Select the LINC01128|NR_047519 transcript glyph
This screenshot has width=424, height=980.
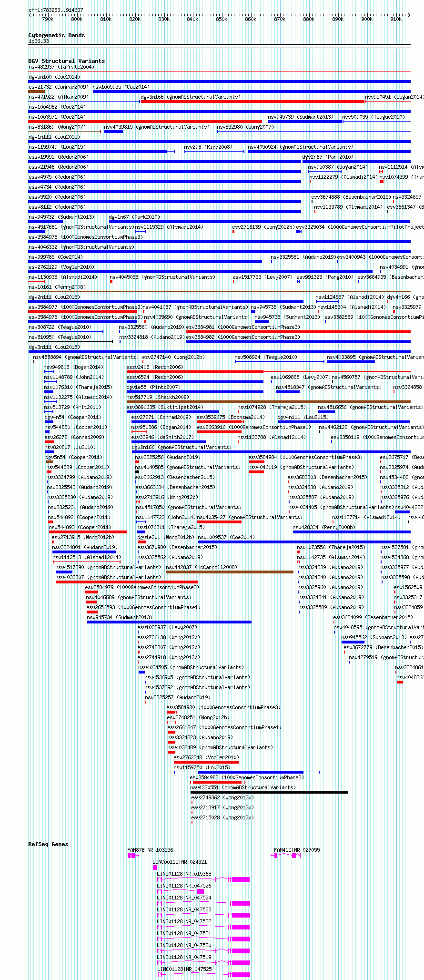203,963
